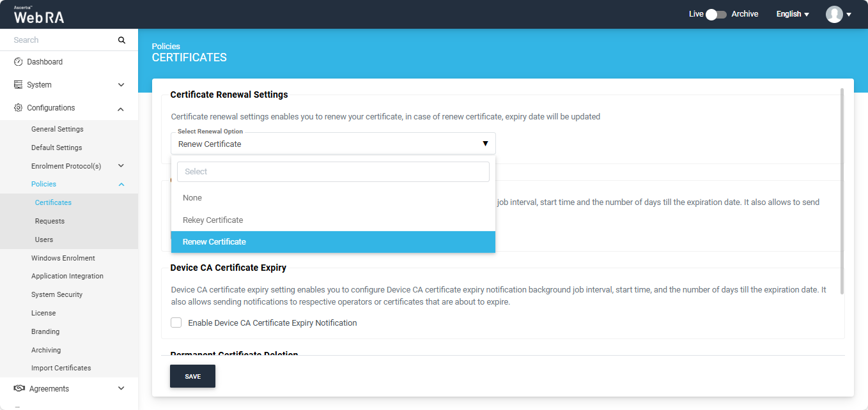Enable Device CA Certificate Expiry Notification checkbox

[176, 323]
